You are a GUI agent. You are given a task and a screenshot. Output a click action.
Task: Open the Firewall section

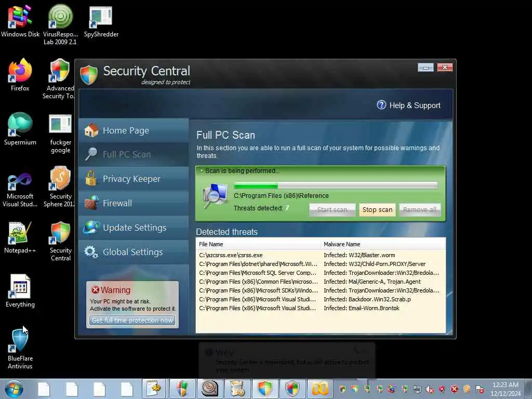pos(134,203)
